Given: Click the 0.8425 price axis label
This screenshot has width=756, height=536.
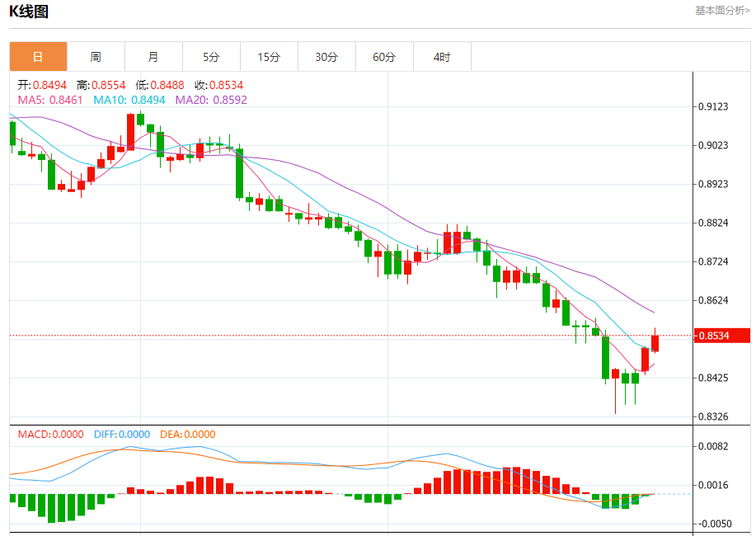Looking at the screenshot, I should [x=714, y=378].
